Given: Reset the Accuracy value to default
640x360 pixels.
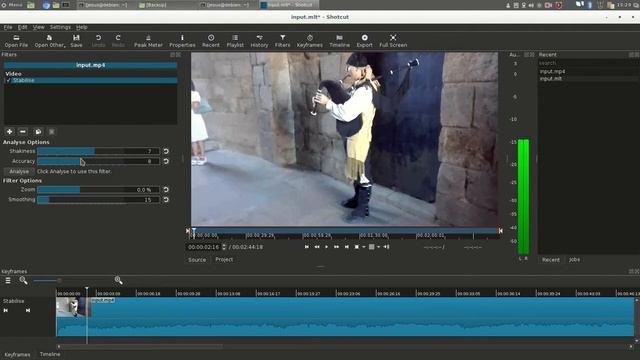Looking at the screenshot, I should point(166,161).
